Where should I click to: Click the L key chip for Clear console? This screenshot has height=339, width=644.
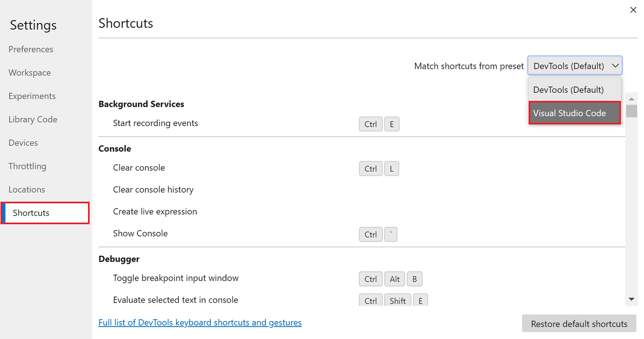pos(392,168)
